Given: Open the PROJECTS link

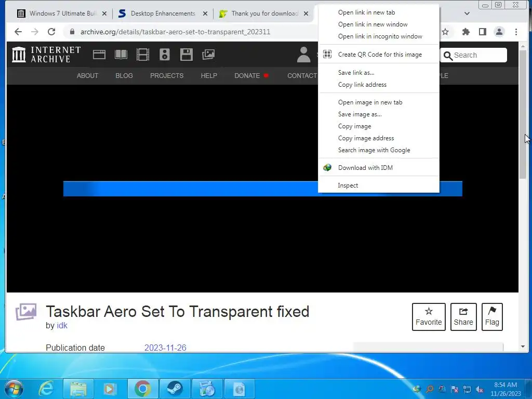Looking at the screenshot, I should tap(167, 76).
